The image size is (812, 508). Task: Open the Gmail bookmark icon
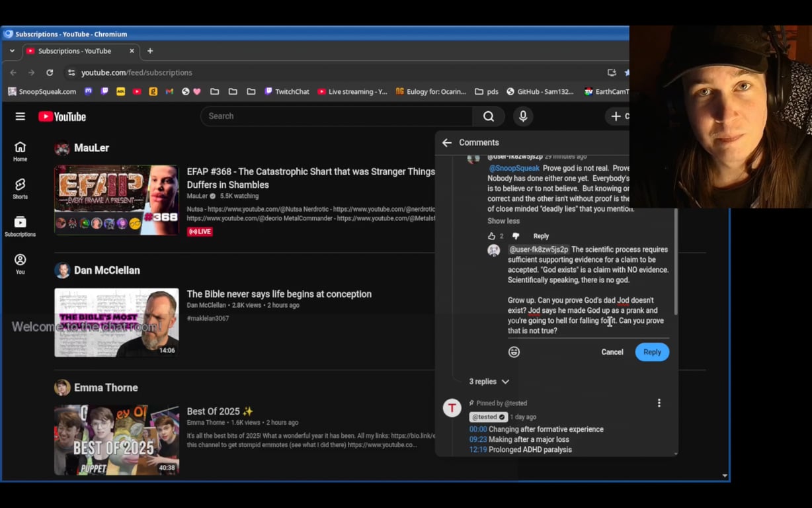[x=169, y=91]
